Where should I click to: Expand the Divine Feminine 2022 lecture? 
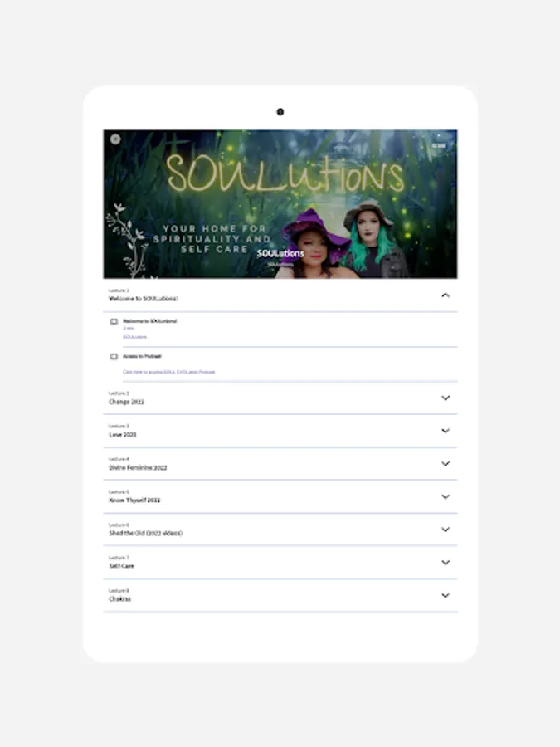(446, 463)
